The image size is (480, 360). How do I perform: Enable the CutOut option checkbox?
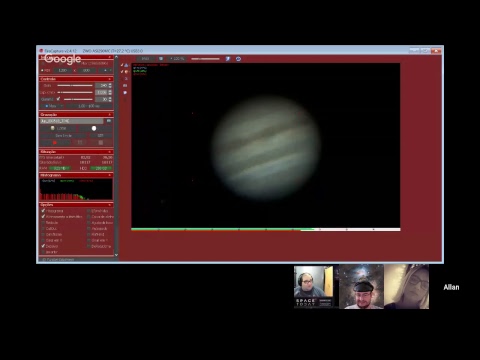click(43, 229)
